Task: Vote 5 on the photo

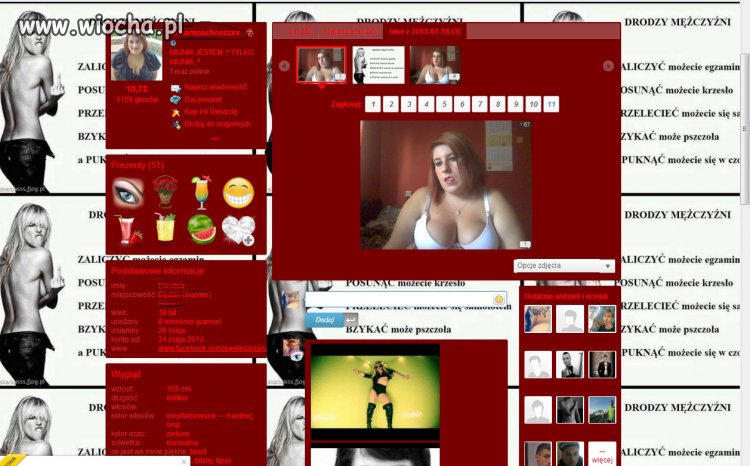Action: 444,104
